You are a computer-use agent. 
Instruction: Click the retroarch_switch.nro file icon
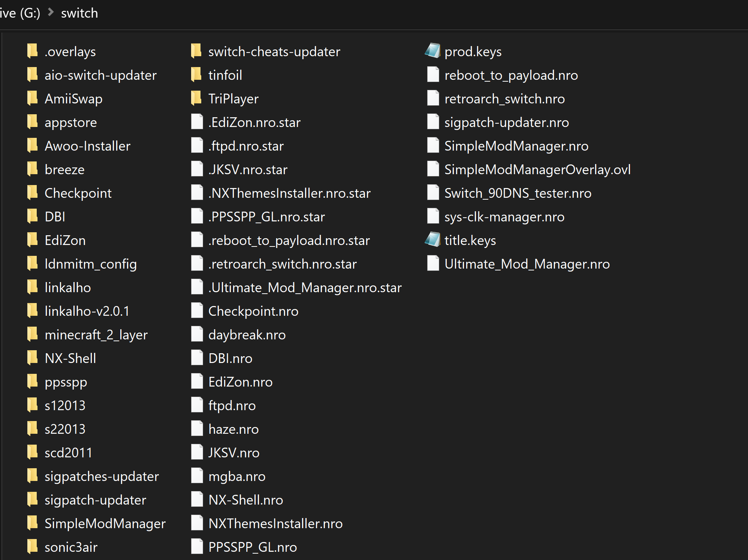coord(433,98)
